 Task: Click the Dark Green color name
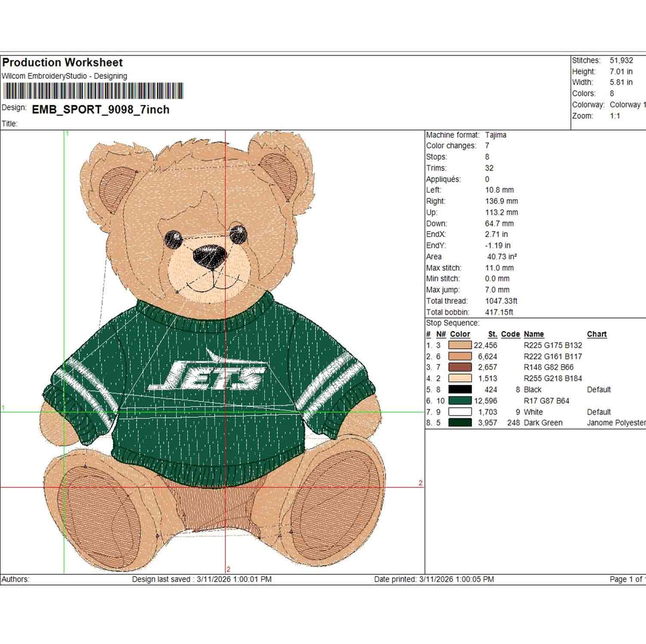(x=543, y=423)
